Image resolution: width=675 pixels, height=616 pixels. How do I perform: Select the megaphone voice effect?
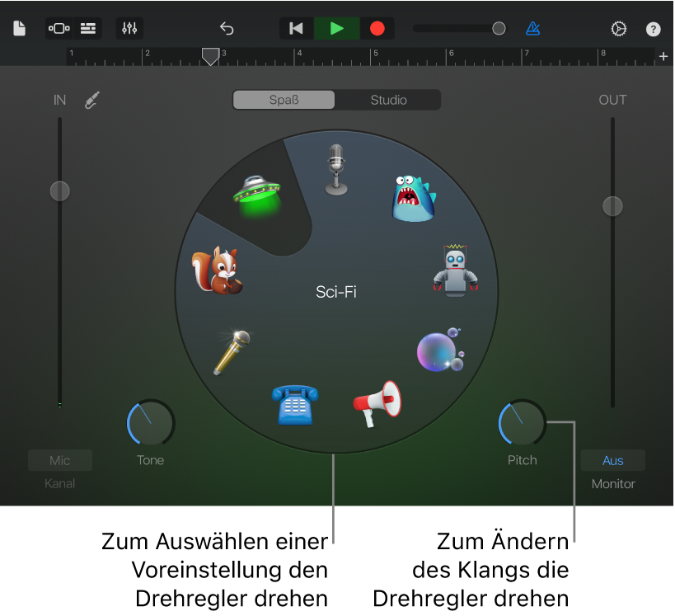coord(377,402)
